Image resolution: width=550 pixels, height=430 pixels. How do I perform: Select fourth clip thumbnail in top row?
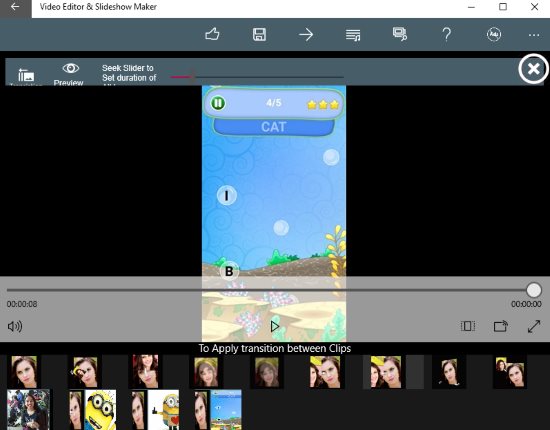[206, 372]
